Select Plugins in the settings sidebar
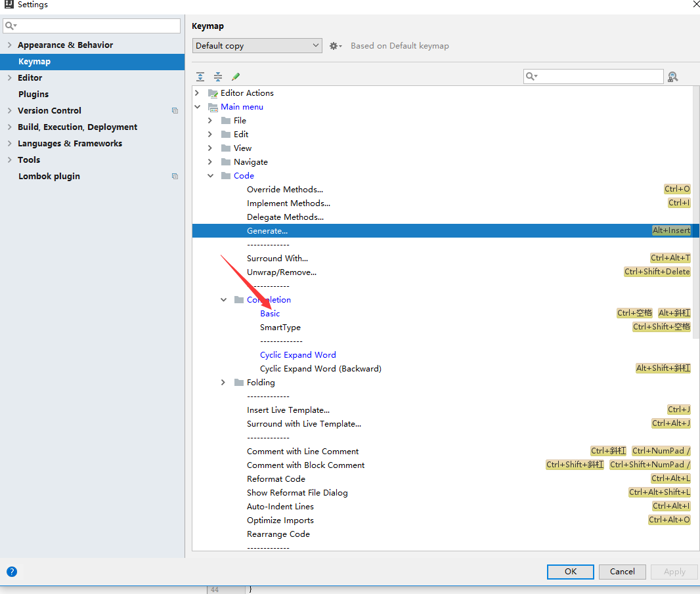700x594 pixels. click(x=33, y=95)
